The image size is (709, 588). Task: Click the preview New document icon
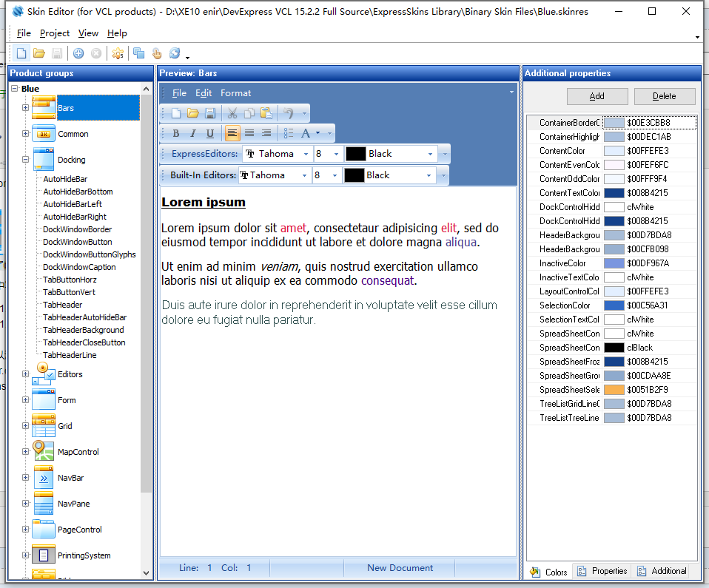(x=176, y=113)
